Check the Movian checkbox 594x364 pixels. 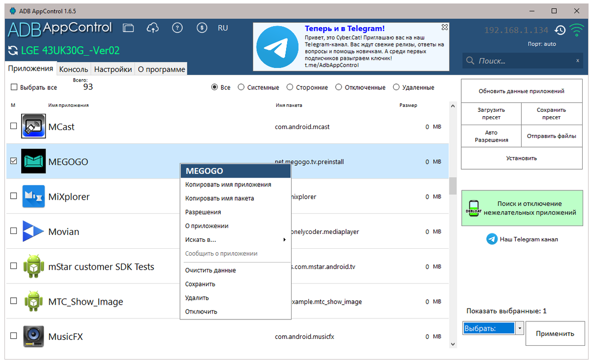click(14, 231)
